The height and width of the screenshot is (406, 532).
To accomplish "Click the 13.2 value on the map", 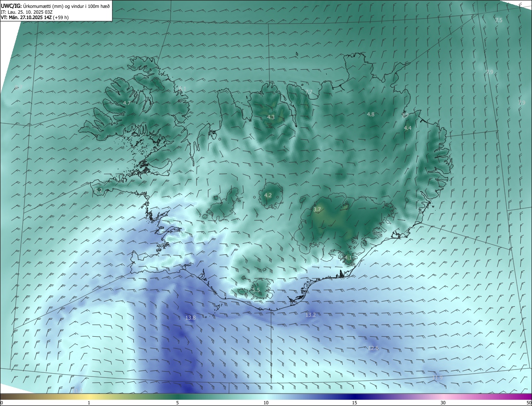I will pyautogui.click(x=310, y=315).
